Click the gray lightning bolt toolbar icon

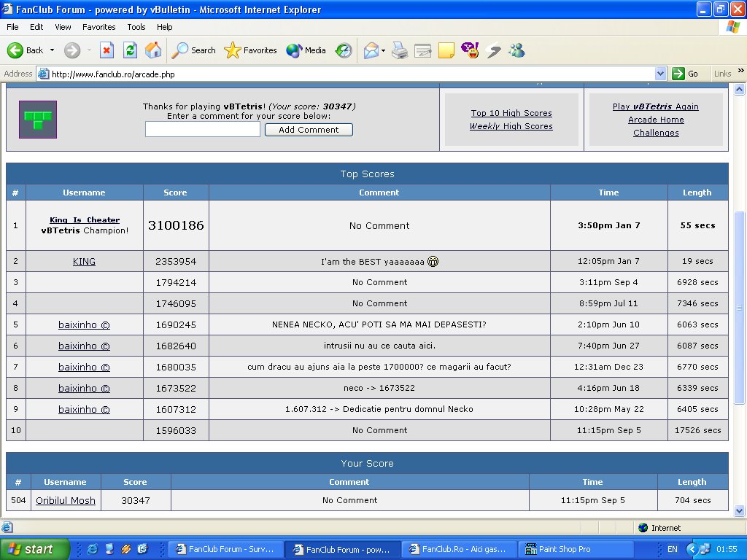[494, 50]
